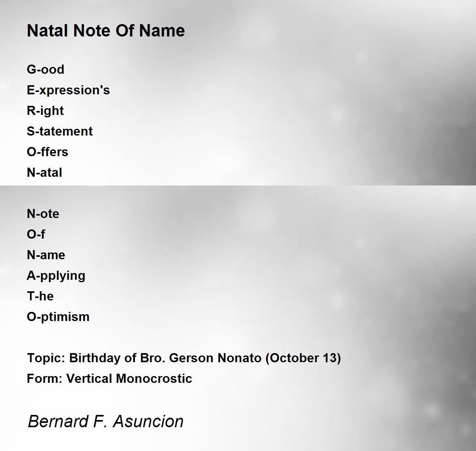The height and width of the screenshot is (451, 476).
Task: Select the line O-ffers
Action: (48, 152)
